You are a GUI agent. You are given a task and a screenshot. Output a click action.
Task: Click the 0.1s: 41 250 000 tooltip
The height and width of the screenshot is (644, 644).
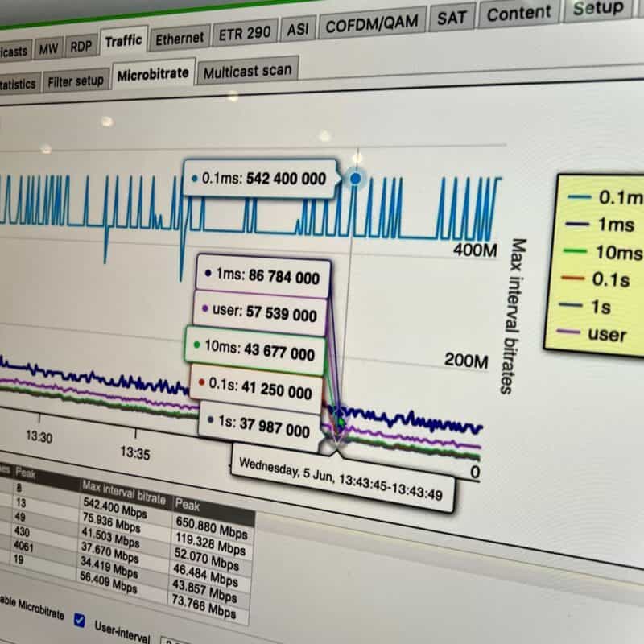point(256,389)
